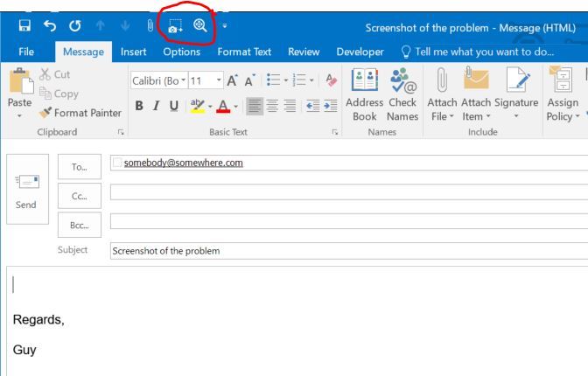Decrease the indent
Viewport: 588px width, 376px height.
point(312,106)
